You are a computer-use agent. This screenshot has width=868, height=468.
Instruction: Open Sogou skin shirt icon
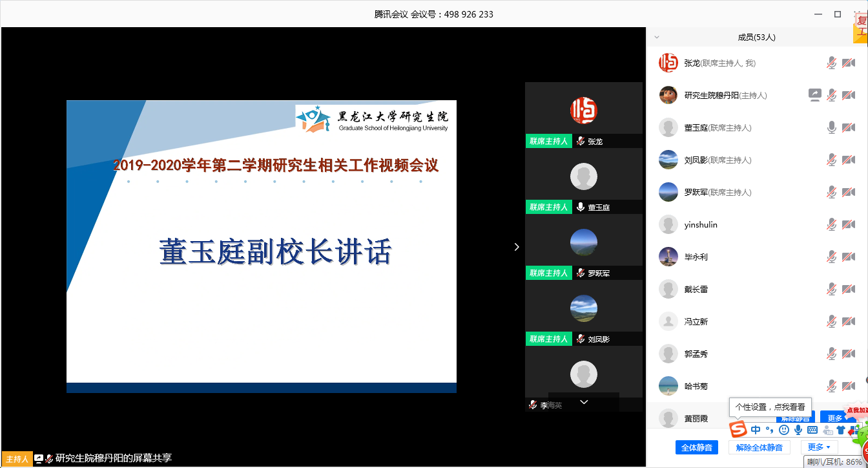click(x=840, y=430)
